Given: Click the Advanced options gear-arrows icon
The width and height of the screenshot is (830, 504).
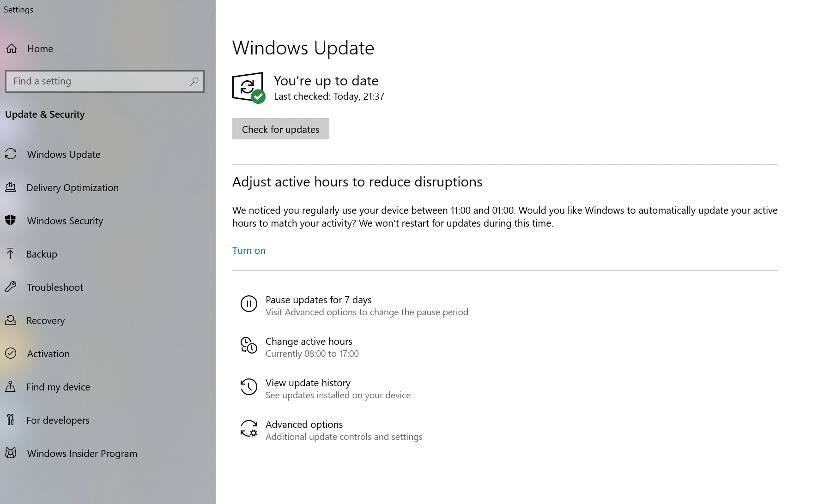Looking at the screenshot, I should coord(248,428).
